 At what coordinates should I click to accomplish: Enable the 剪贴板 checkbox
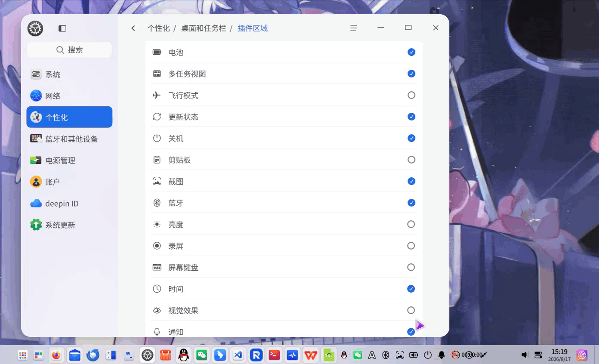[411, 160]
